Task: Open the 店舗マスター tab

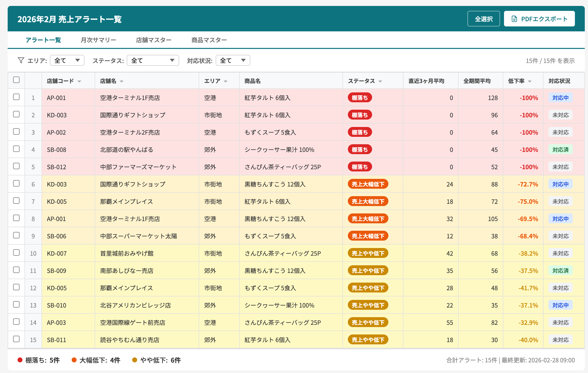Action: coord(154,40)
